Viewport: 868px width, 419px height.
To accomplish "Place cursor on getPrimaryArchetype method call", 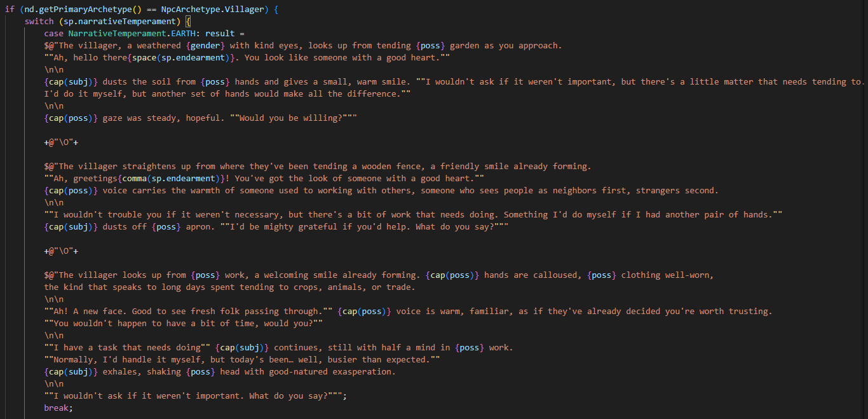I will (86, 10).
